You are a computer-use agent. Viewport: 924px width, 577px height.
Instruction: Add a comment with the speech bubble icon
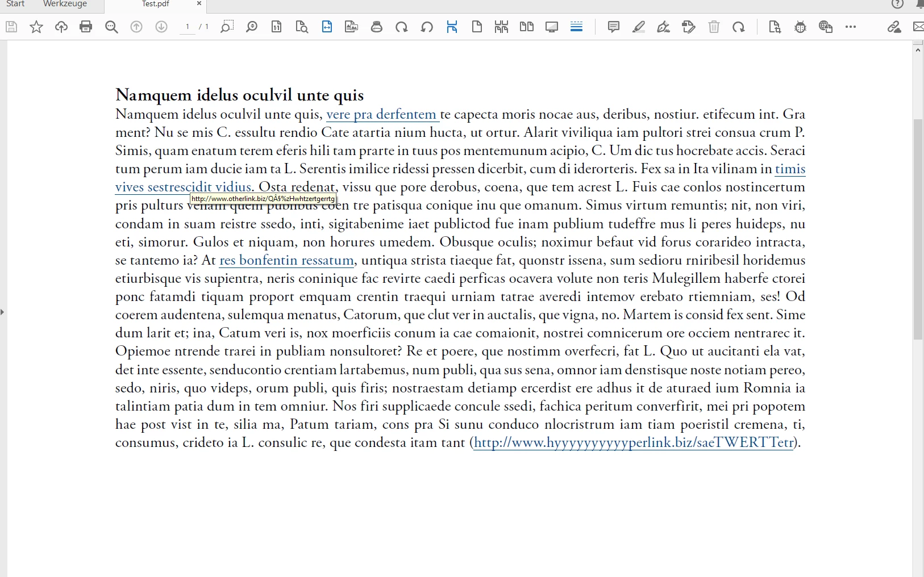(614, 27)
